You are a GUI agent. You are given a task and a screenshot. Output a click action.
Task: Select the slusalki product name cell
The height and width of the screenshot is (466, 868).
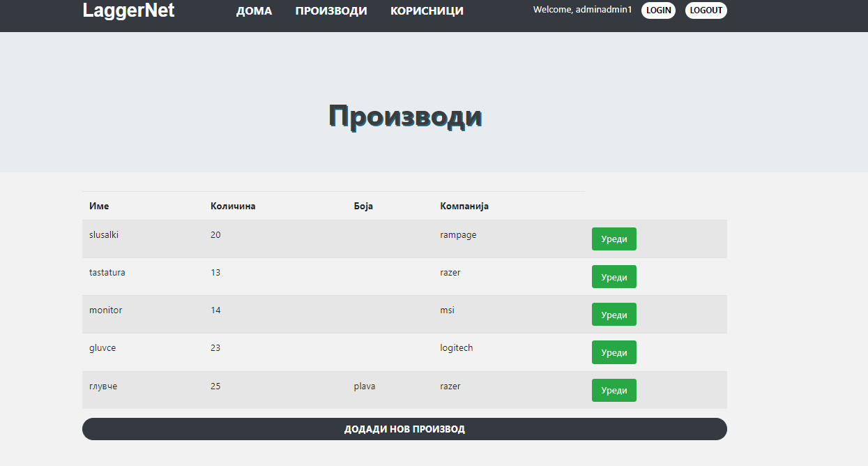tap(104, 235)
